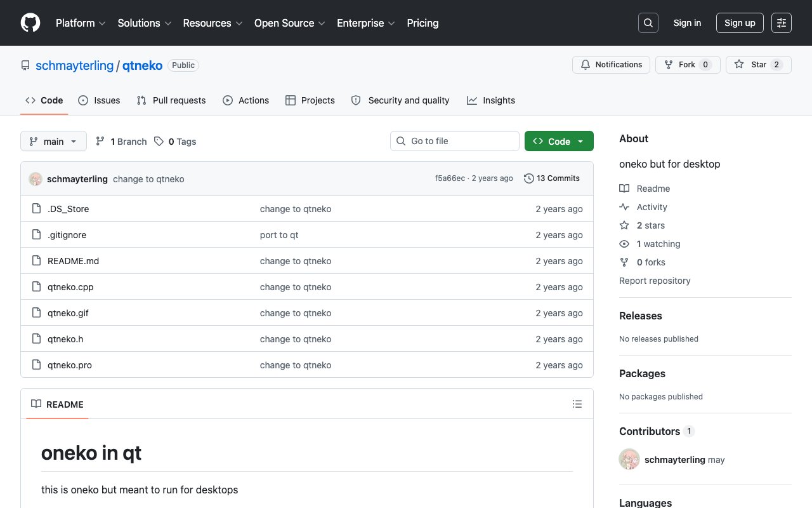The image size is (812, 508).
Task: Star the qtneko repository
Action: coord(759,65)
